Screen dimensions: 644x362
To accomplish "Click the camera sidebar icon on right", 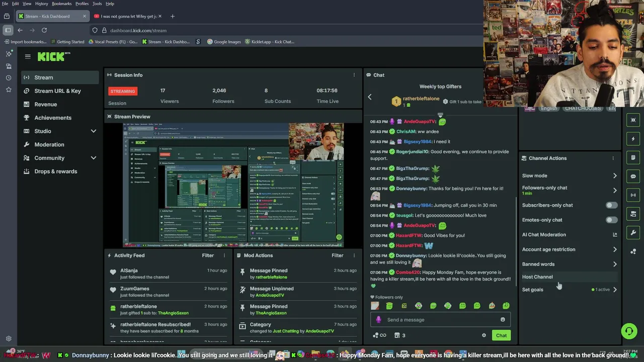I will coord(633,214).
